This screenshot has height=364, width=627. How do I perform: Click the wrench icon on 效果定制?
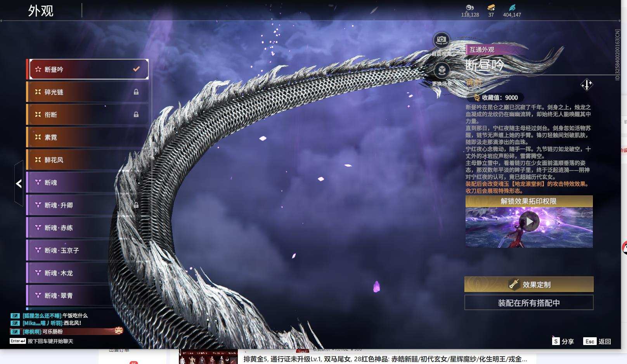coord(514,285)
